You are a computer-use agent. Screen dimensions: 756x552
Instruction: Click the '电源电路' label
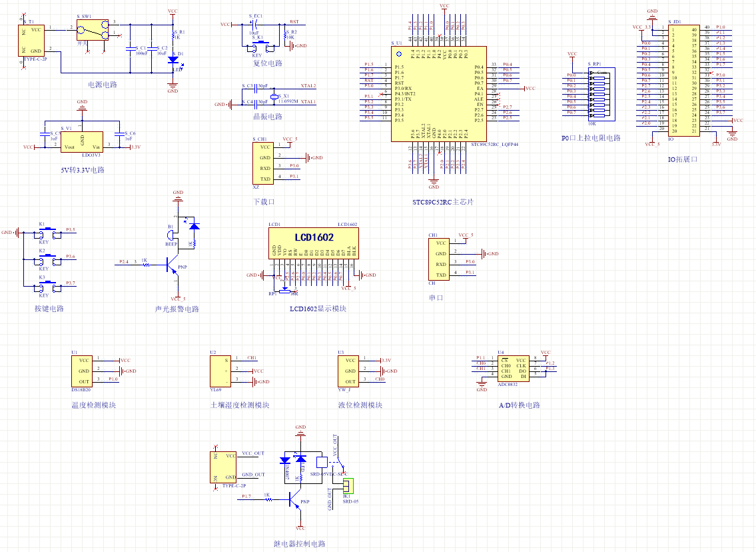pyautogui.click(x=102, y=85)
